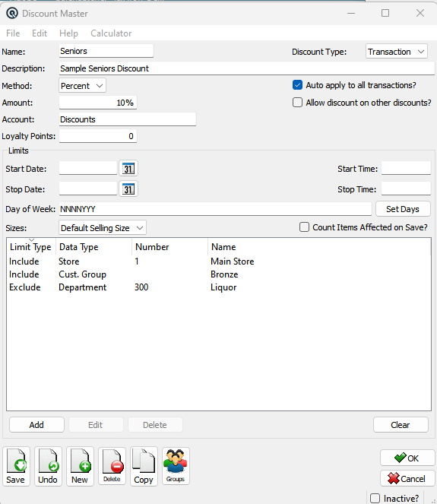Screen dimensions: 437x504
Task: Uncheck Auto apply to all transactions
Action: click(297, 85)
